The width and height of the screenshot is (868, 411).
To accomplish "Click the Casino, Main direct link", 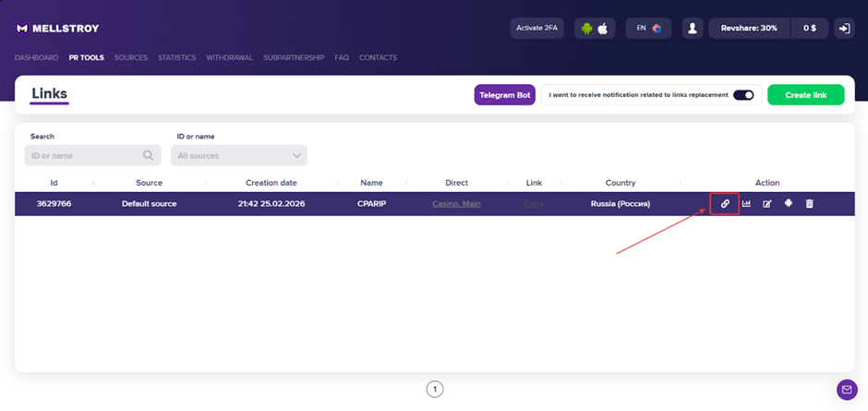I will point(456,203).
